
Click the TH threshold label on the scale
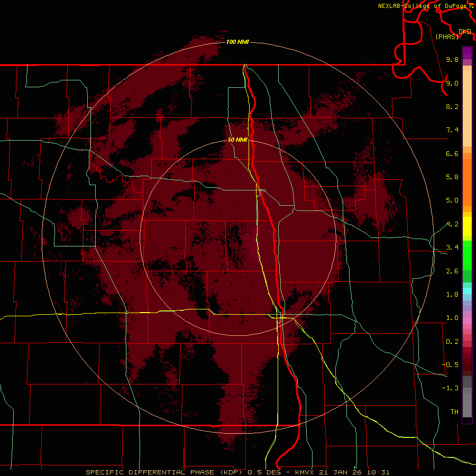coord(454,412)
